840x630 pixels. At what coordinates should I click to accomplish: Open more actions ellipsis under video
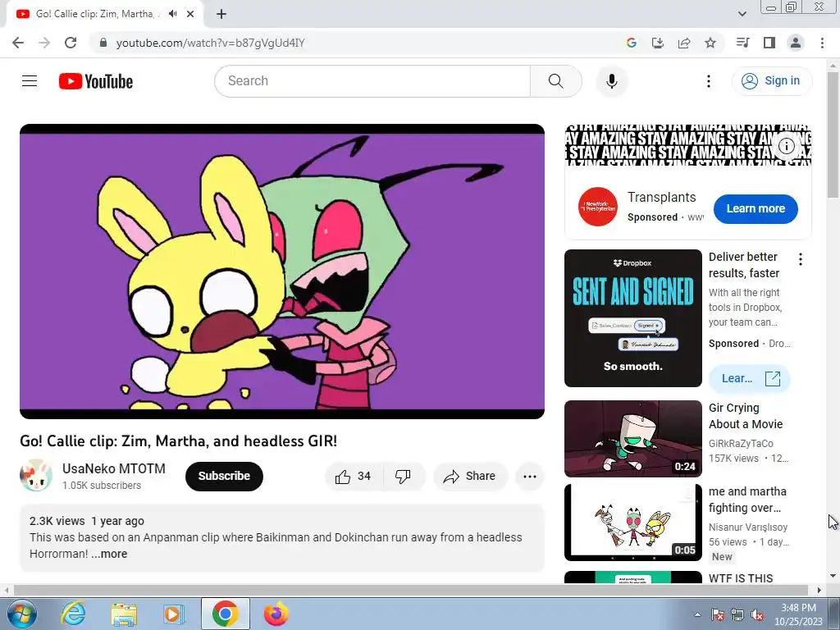click(529, 477)
